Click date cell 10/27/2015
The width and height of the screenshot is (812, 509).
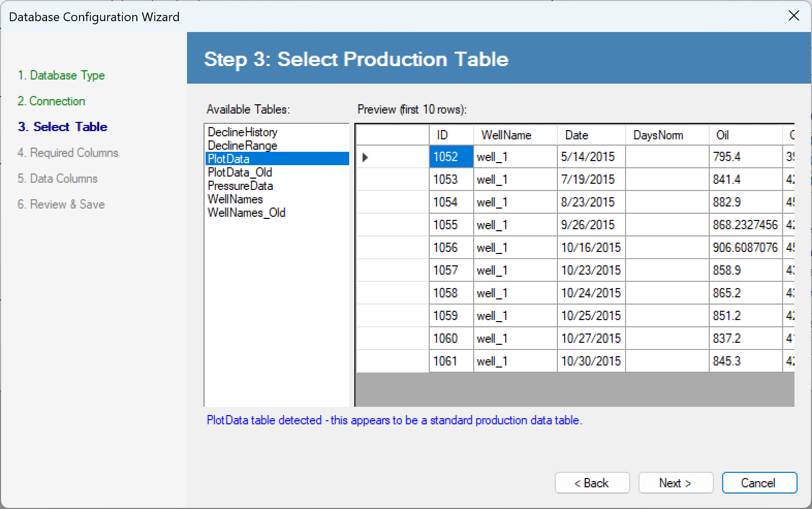click(x=591, y=339)
